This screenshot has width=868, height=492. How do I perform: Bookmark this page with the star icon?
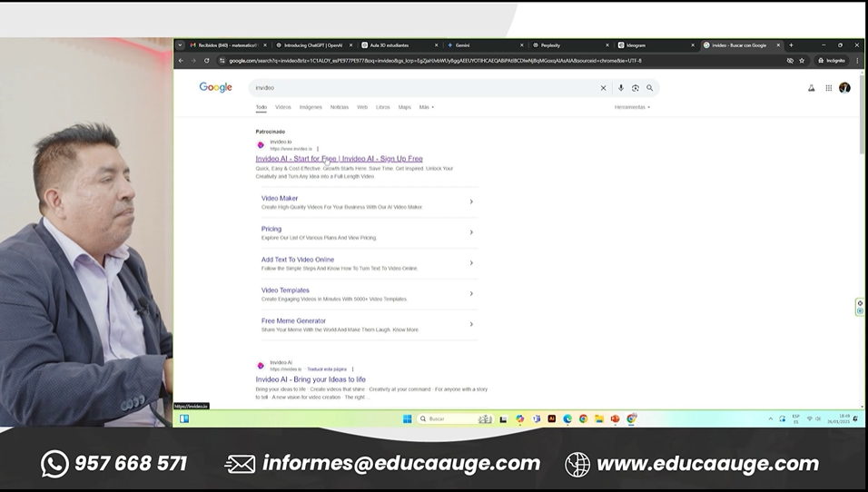point(802,61)
